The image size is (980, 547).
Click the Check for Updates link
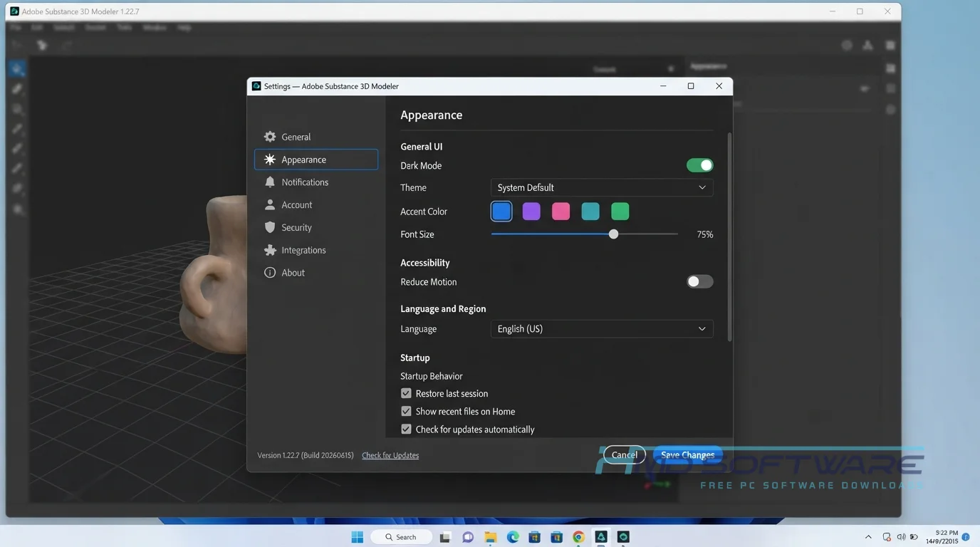pos(390,456)
